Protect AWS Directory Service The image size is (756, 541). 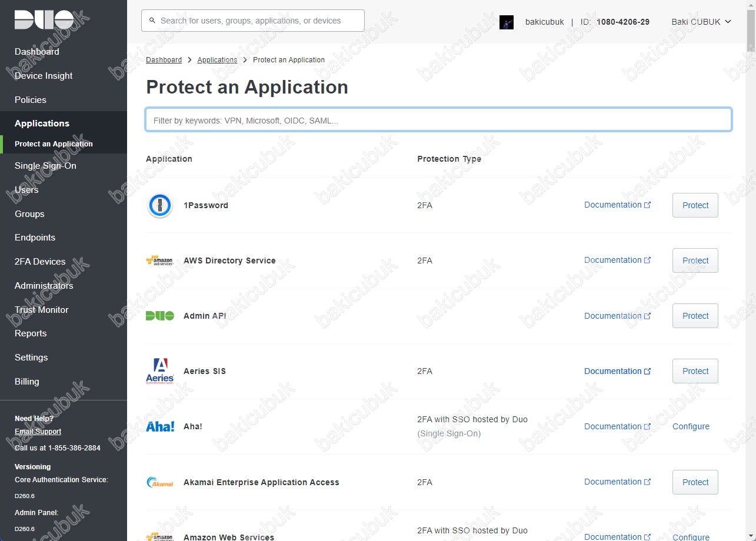695,261
